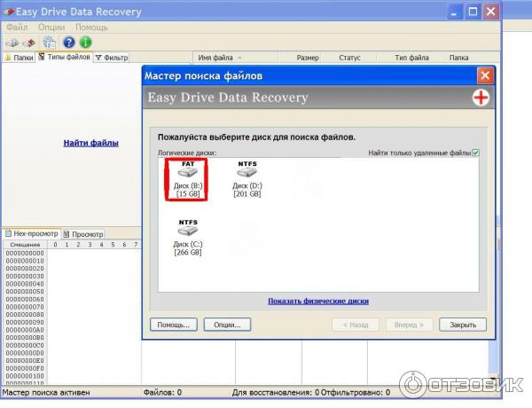The image size is (532, 408).
Task: Switch to the Hex-просмотр tab
Action: click(32, 234)
